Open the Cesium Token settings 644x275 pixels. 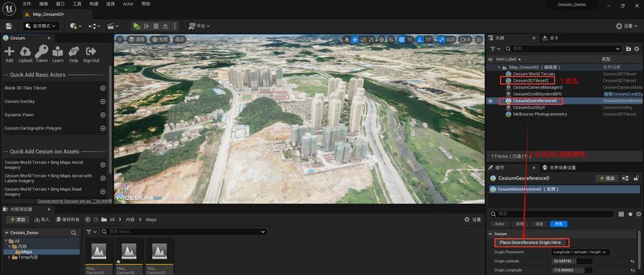point(41,54)
